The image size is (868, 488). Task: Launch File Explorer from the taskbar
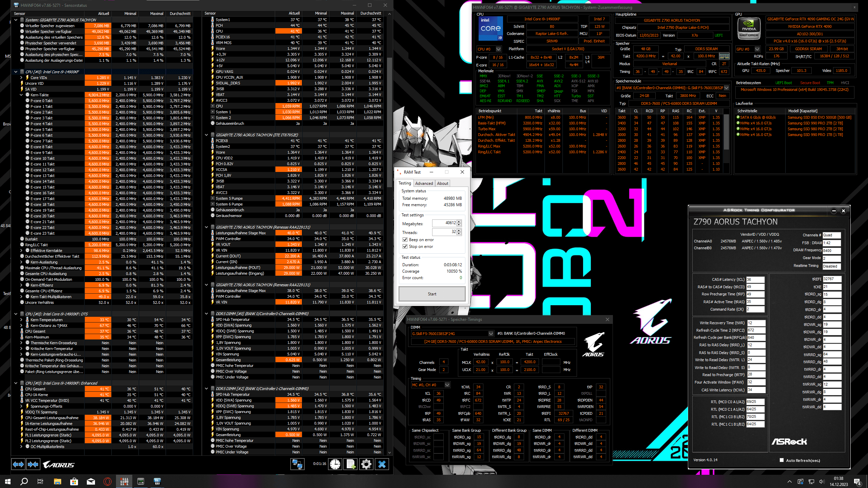coord(57,481)
